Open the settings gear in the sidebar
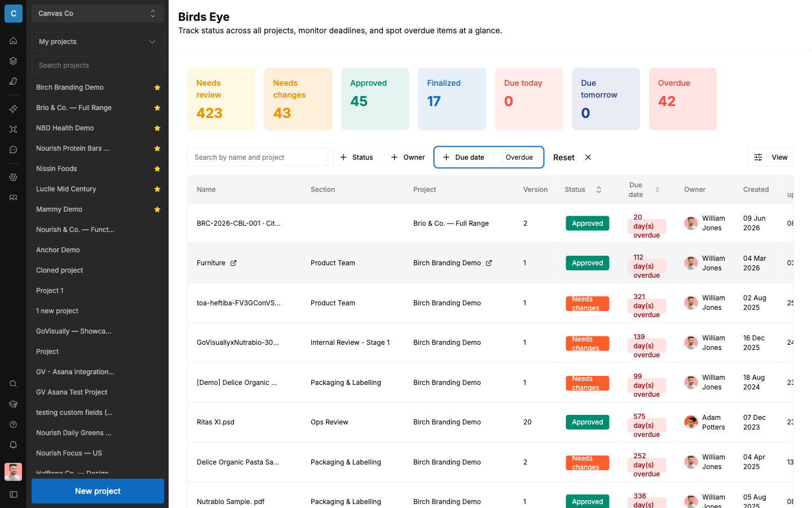 pyautogui.click(x=13, y=177)
